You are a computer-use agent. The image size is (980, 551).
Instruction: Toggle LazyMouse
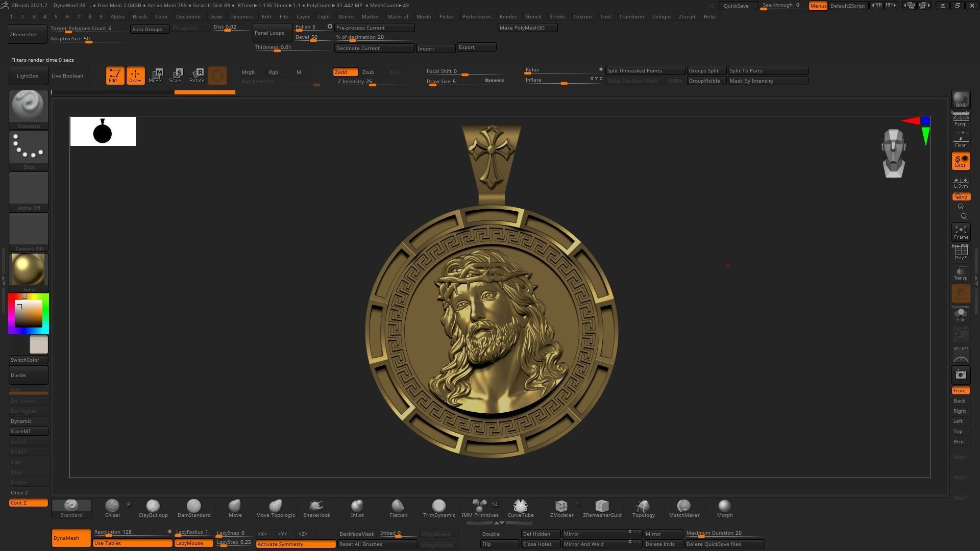[193, 543]
